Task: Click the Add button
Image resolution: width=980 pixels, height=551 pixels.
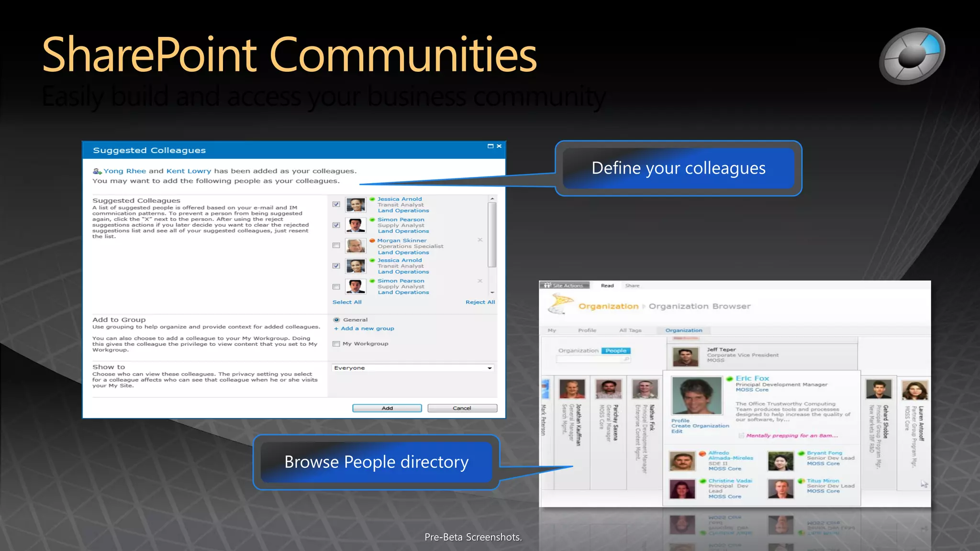Action: coord(387,408)
